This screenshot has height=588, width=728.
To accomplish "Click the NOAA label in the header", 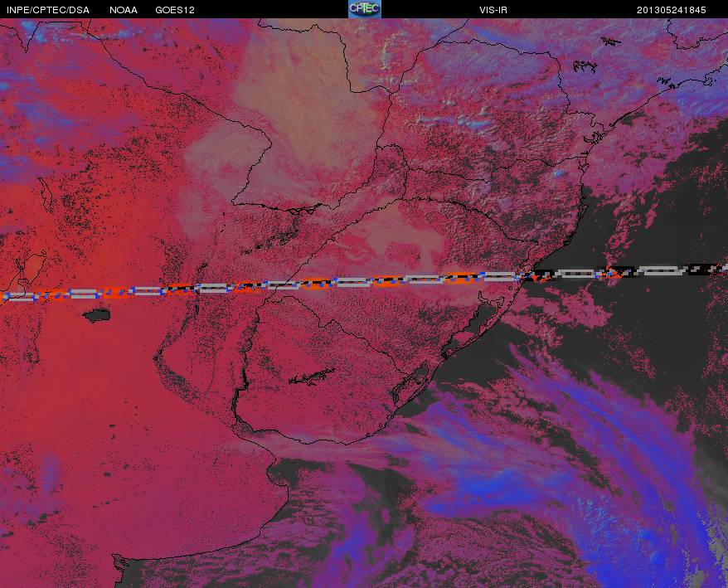I will click(124, 10).
